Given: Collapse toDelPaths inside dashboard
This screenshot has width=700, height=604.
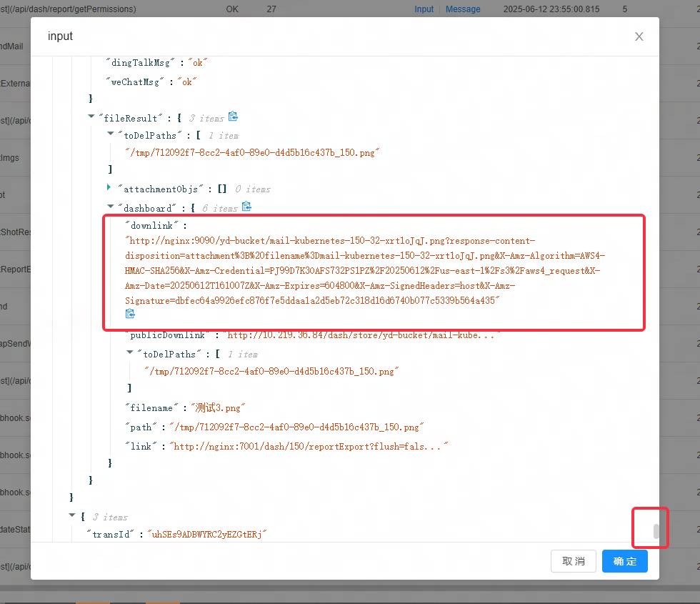Looking at the screenshot, I should pyautogui.click(x=130, y=352).
